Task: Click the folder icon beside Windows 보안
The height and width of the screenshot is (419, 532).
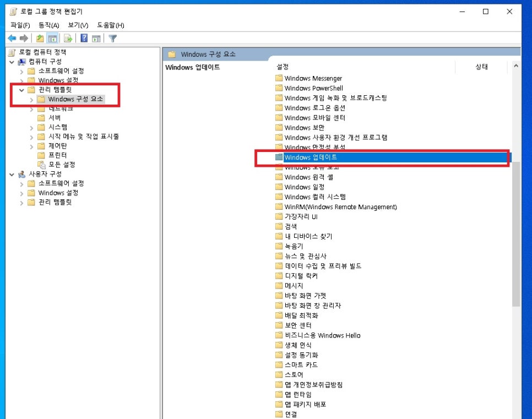Action: [279, 128]
